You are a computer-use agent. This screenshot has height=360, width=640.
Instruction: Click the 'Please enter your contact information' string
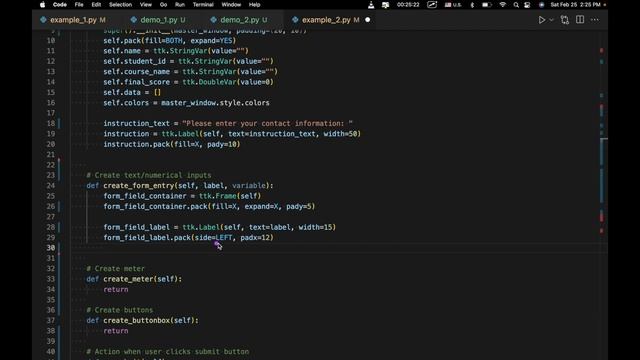click(x=267, y=123)
